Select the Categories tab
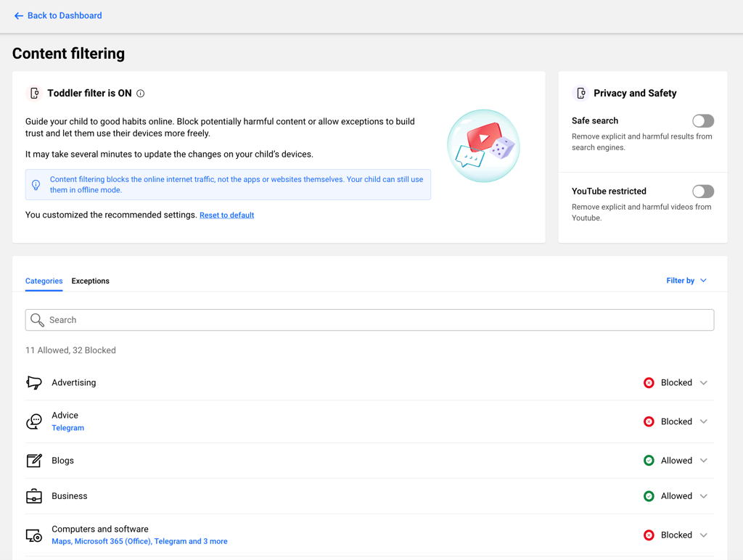The width and height of the screenshot is (743, 560). tap(44, 281)
